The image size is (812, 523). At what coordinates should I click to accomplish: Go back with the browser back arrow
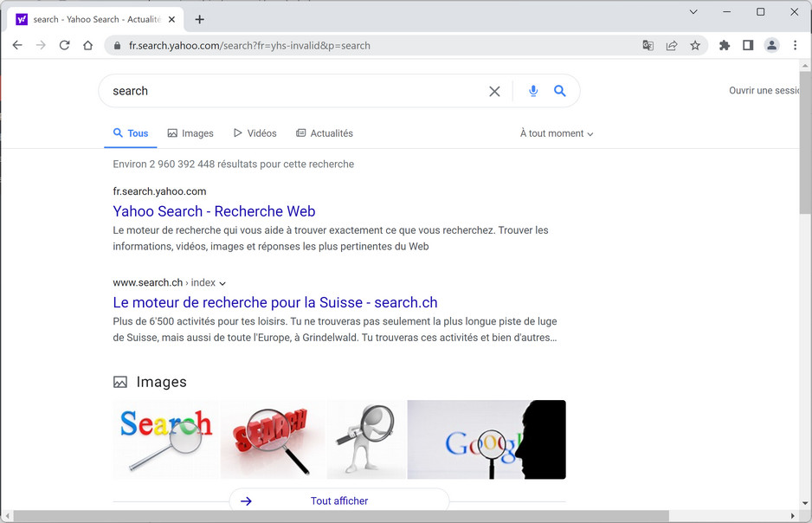pyautogui.click(x=17, y=45)
